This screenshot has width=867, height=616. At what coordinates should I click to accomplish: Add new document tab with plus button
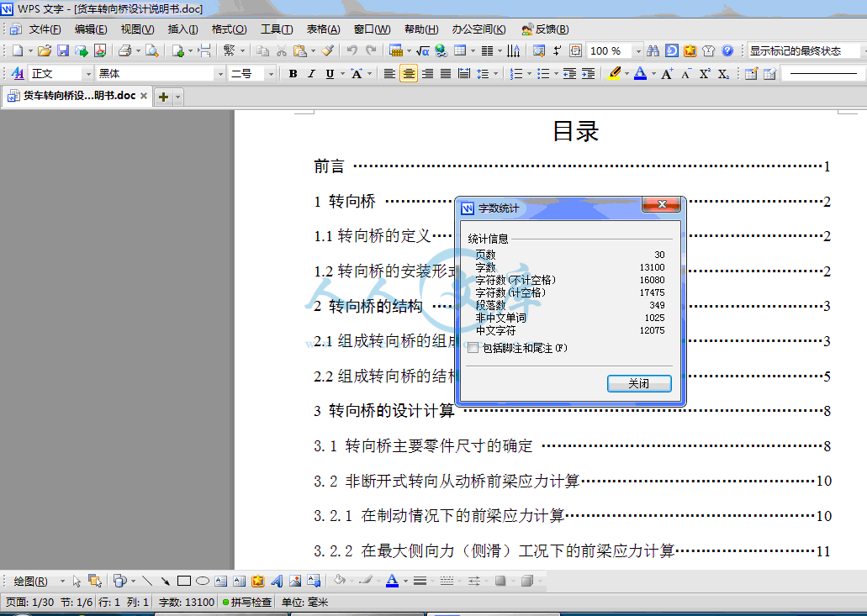163,97
